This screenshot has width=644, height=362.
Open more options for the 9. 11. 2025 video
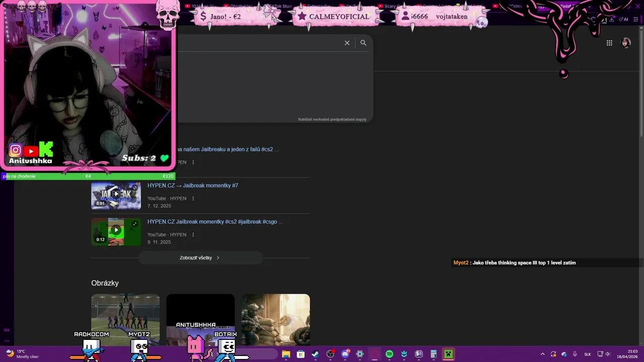[193, 235]
